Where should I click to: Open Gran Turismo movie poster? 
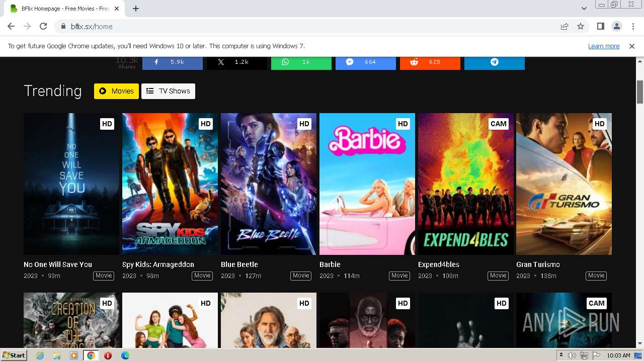pyautogui.click(x=564, y=184)
